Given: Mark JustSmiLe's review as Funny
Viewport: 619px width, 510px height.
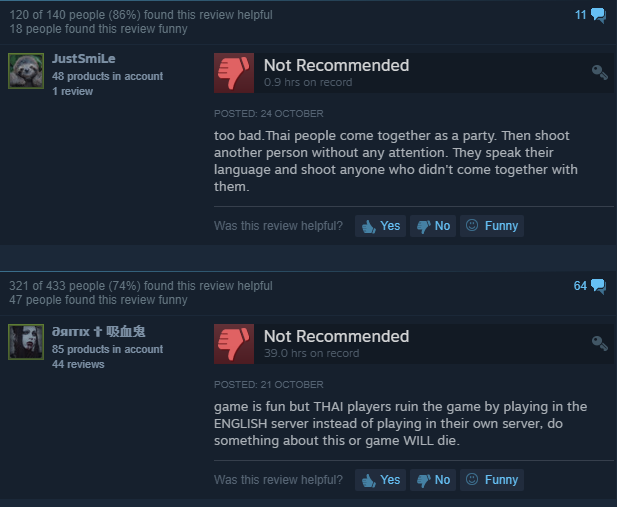Looking at the screenshot, I should (x=492, y=226).
